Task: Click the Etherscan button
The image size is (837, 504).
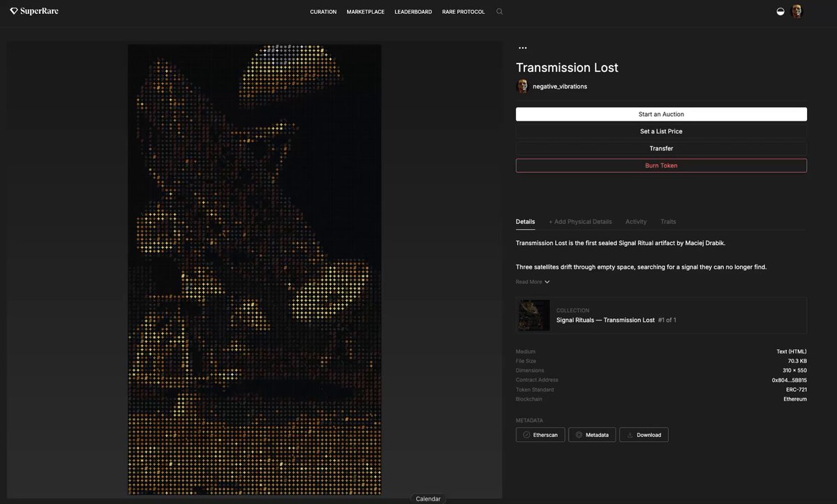Action: [540, 435]
